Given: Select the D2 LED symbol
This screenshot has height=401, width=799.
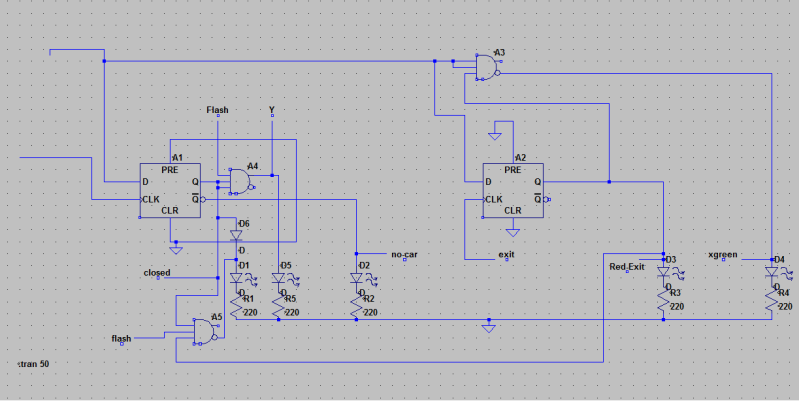Looking at the screenshot, I should (356, 278).
